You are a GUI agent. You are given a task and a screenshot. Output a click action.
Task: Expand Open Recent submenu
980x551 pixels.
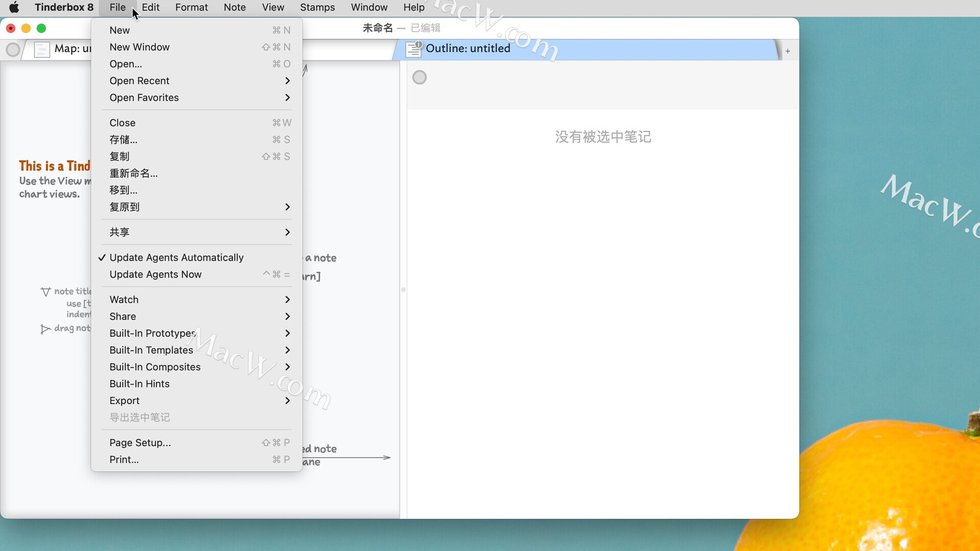tap(197, 81)
